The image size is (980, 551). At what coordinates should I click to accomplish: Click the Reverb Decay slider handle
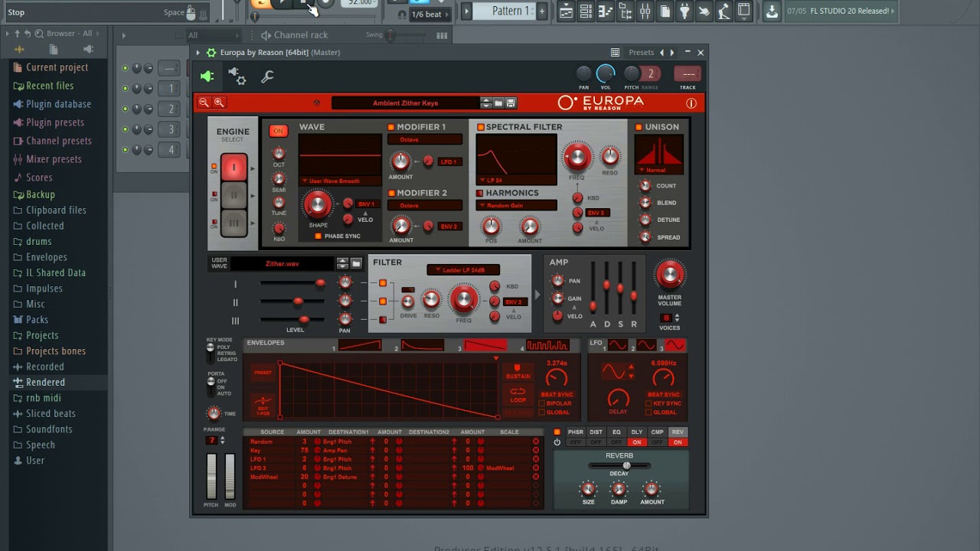pos(626,465)
